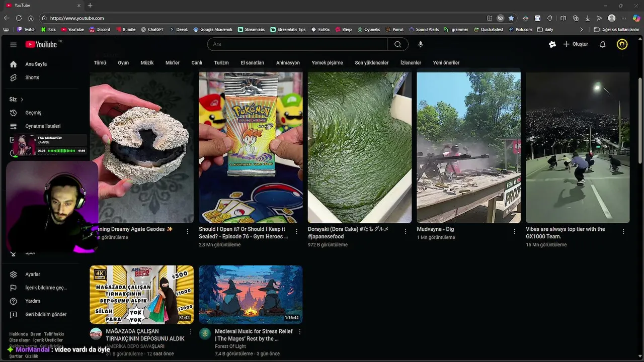644x362 pixels.
Task: Click the icon left of Oluştur
Action: point(552,44)
